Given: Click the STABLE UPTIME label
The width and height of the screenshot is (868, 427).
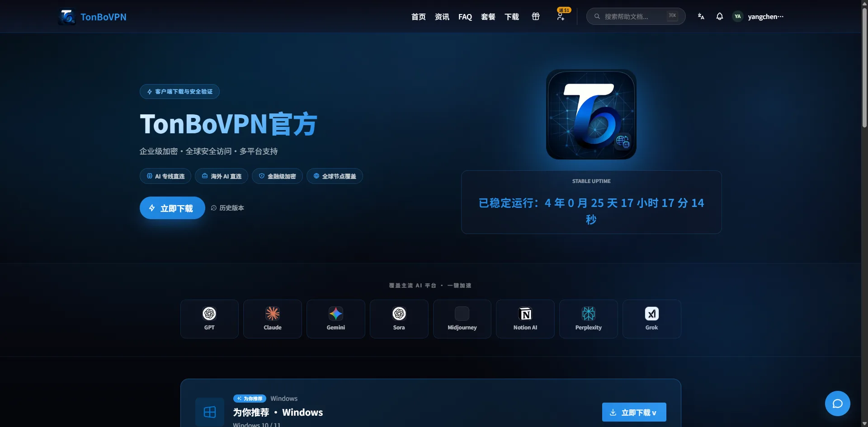Looking at the screenshot, I should (x=591, y=181).
